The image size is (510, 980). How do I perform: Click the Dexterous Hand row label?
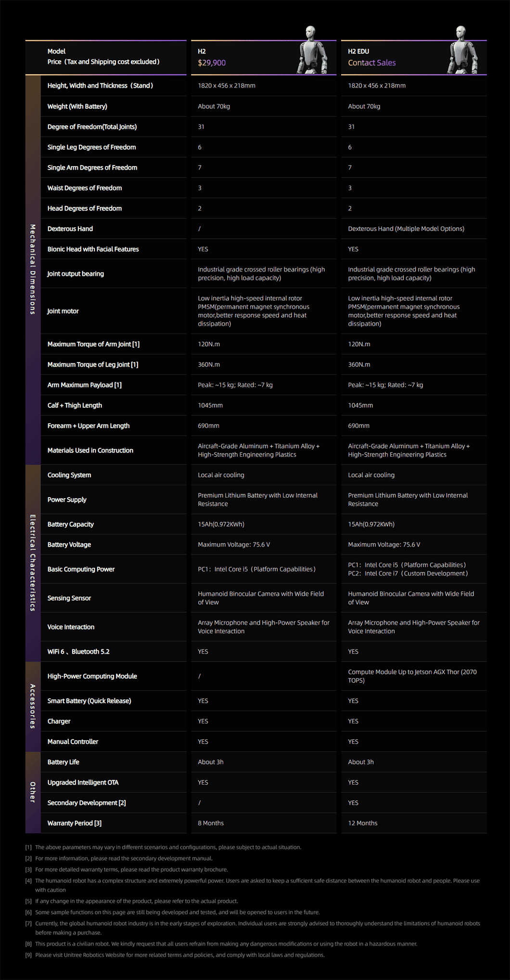(x=70, y=229)
